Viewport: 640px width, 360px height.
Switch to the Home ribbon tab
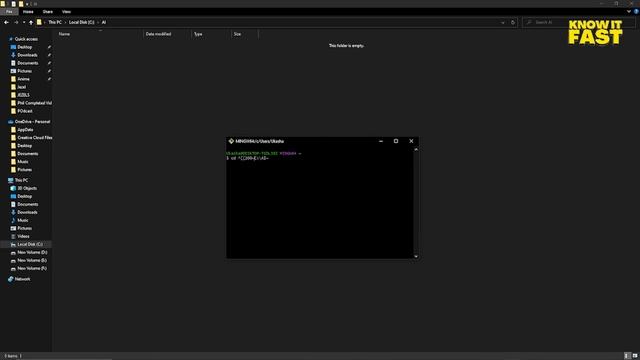tap(28, 12)
